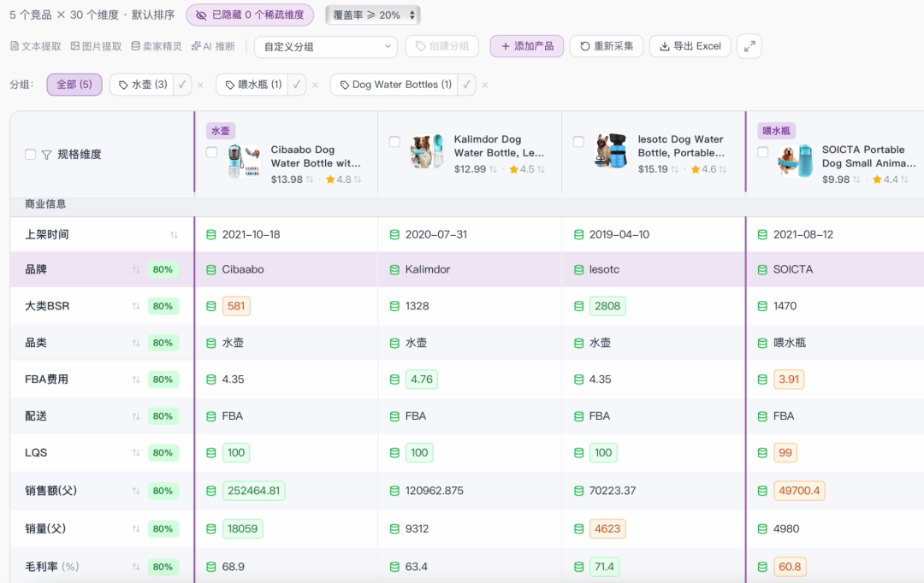Select the 全部 (5) group tab
The height and width of the screenshot is (583, 924).
tap(74, 85)
